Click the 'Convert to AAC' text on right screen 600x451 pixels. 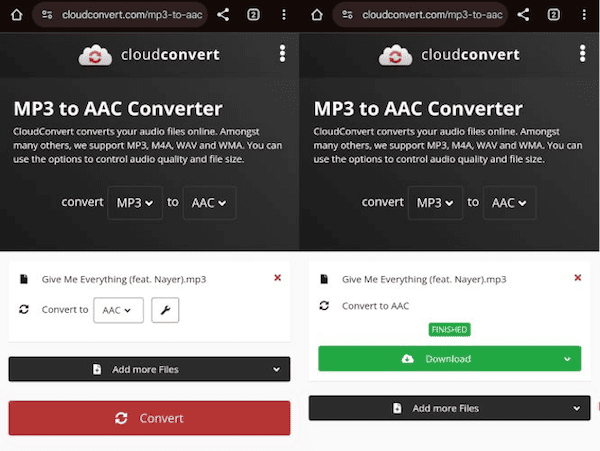375,306
